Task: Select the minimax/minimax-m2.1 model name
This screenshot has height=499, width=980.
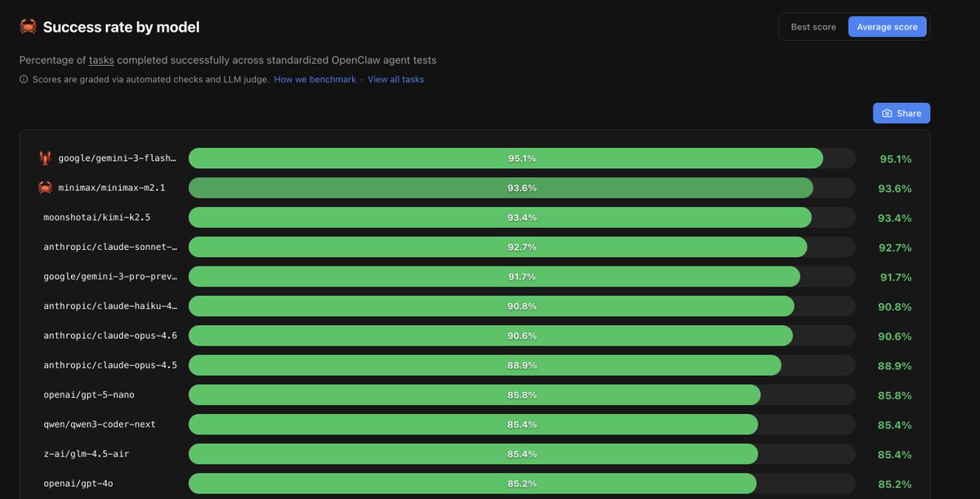Action: [x=112, y=188]
